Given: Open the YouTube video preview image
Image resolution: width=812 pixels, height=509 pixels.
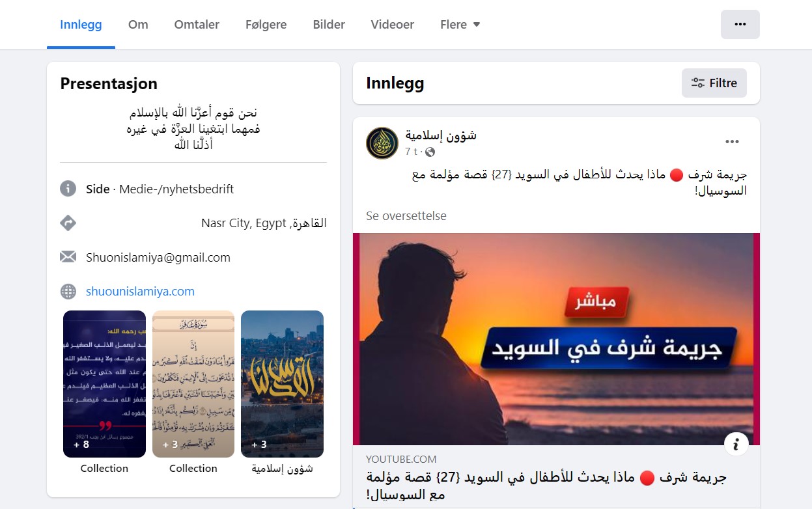Looking at the screenshot, I should click(556, 338).
